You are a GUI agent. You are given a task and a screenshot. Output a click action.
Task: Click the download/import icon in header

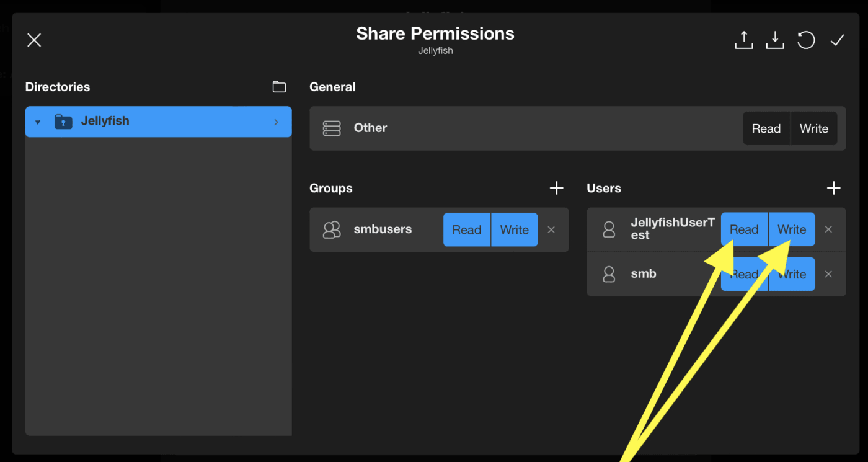(774, 40)
